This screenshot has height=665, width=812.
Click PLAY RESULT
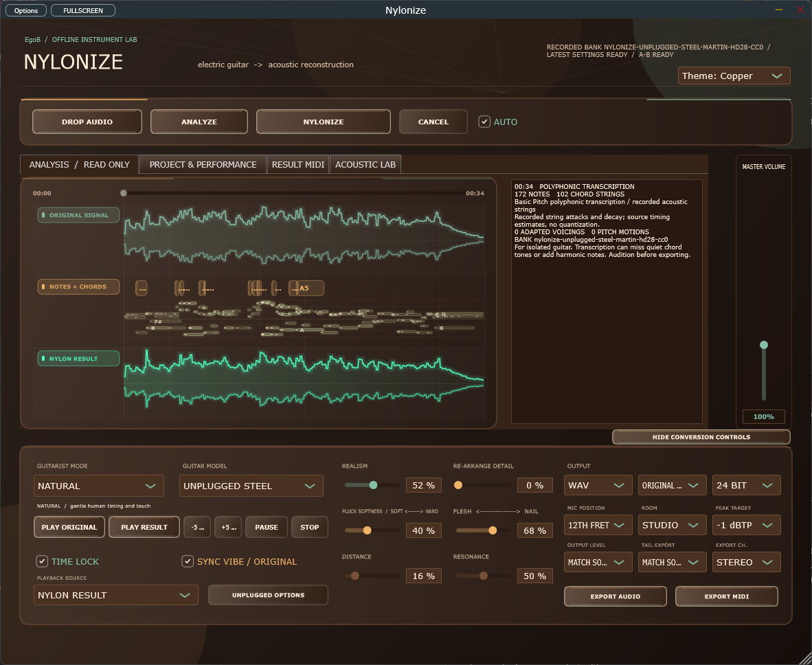pos(144,527)
